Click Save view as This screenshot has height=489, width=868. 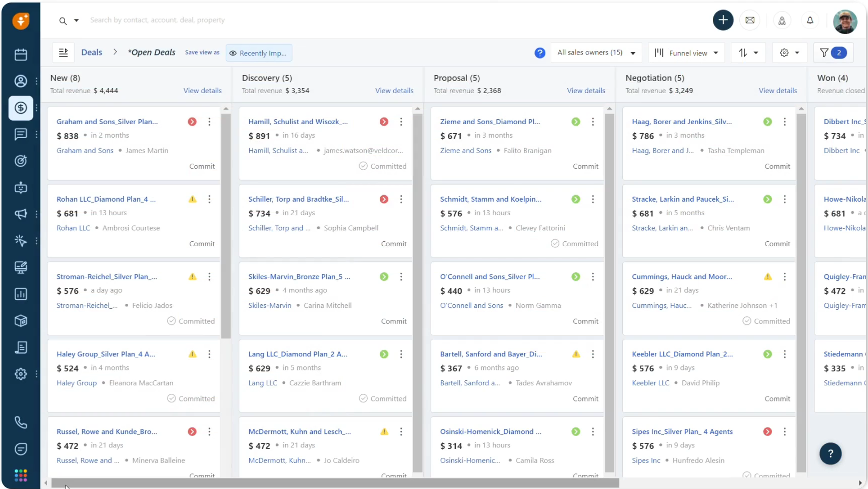[x=202, y=53]
